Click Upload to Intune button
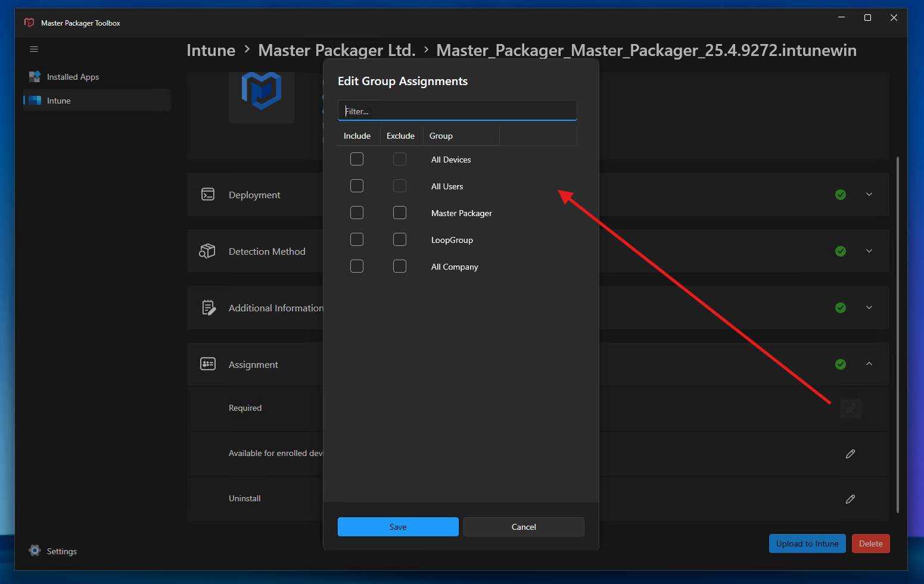Image resolution: width=924 pixels, height=584 pixels. (x=807, y=544)
